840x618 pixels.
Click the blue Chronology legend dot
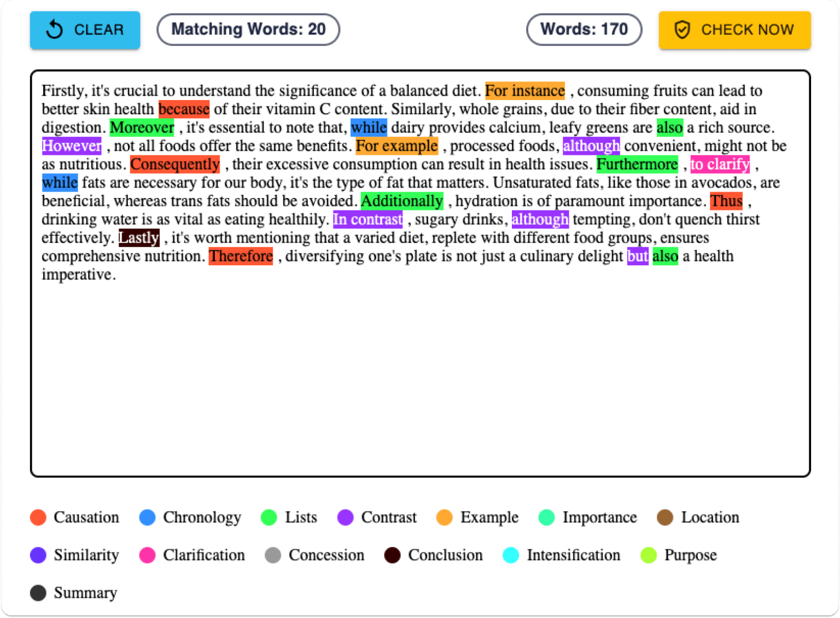pyautogui.click(x=147, y=517)
